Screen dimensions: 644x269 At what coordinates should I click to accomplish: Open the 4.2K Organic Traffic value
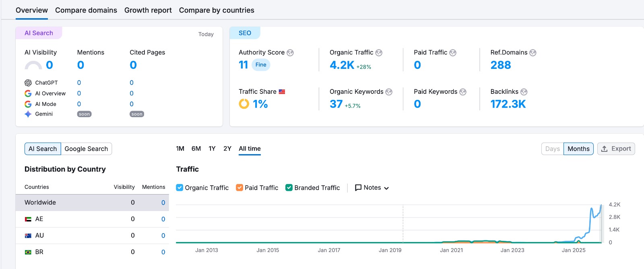tap(342, 65)
